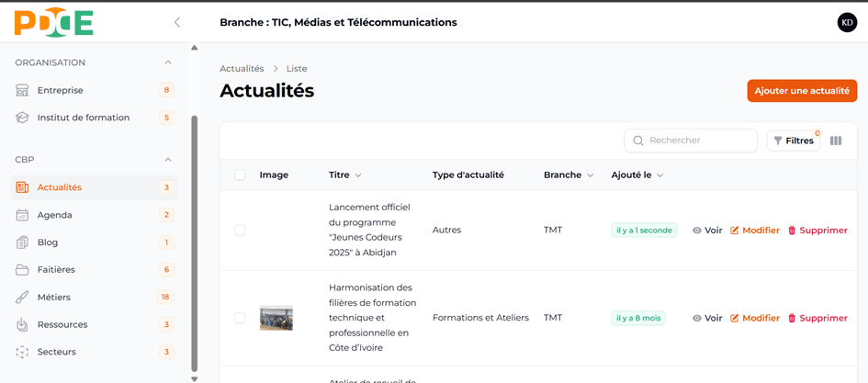Tick the checkbox for the Harmonisation row
The height and width of the screenshot is (383, 868).
pyautogui.click(x=240, y=318)
